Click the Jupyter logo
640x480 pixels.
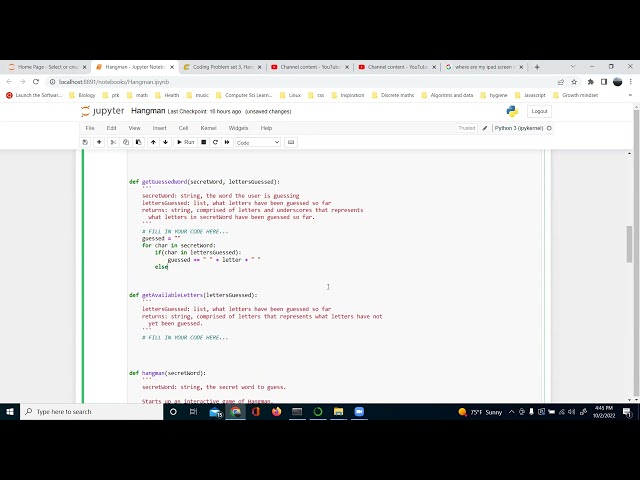pyautogui.click(x=102, y=111)
